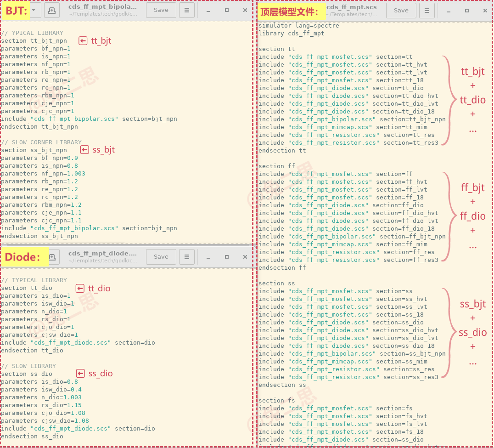494x448 pixels.
Task: Click the include line ending 'section=ss_mim'
Action: pos(343,361)
